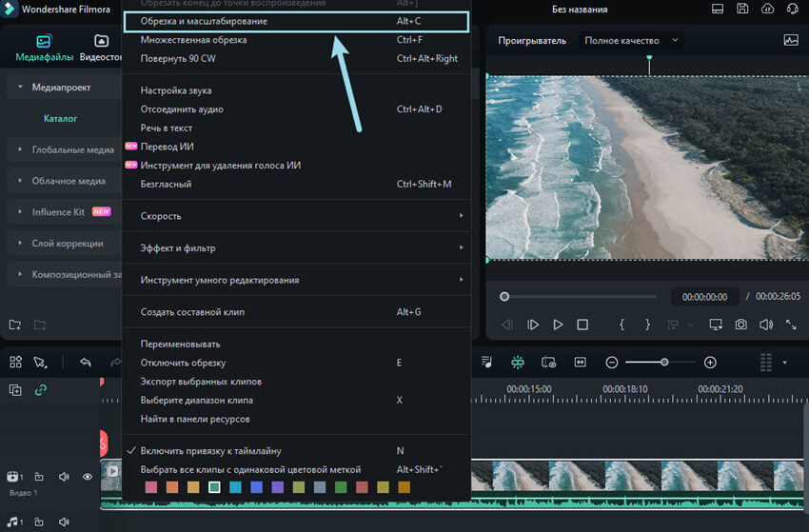Choose Отключить обрезку menu item

tap(296, 363)
